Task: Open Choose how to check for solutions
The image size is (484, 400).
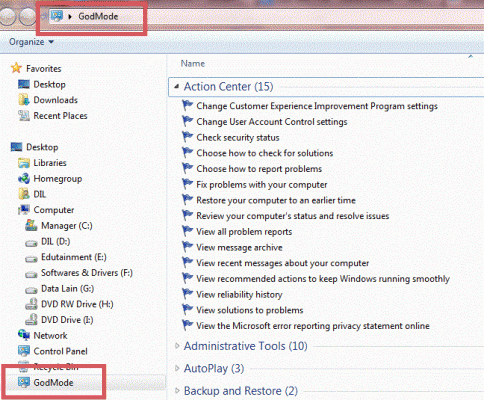Action: tap(265, 153)
